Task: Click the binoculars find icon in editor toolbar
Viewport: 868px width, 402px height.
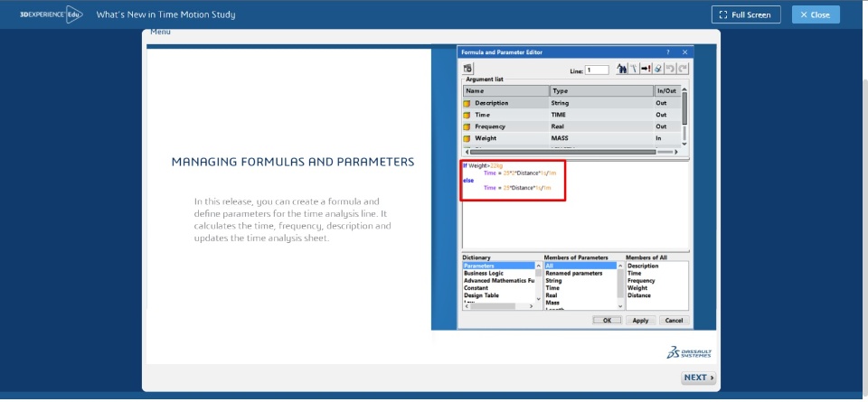Action: (x=622, y=69)
